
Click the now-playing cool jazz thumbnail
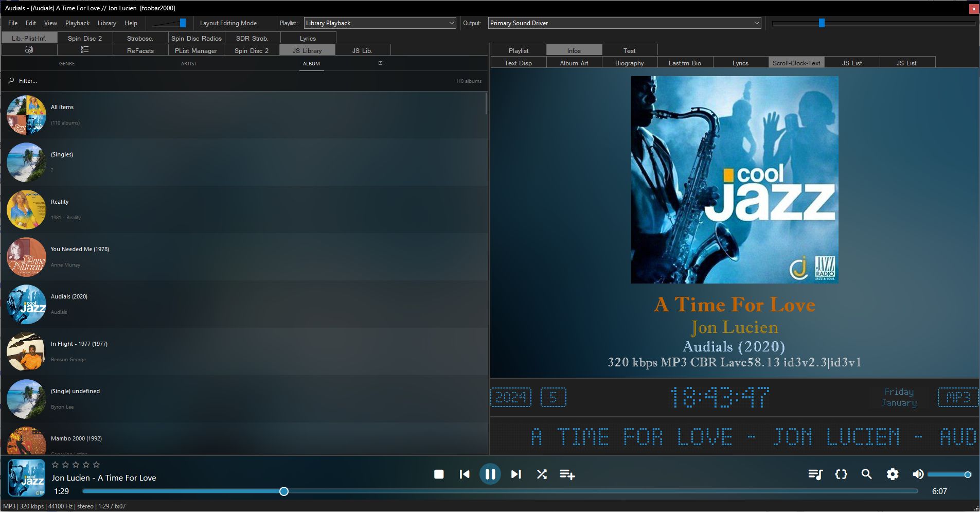(27, 478)
